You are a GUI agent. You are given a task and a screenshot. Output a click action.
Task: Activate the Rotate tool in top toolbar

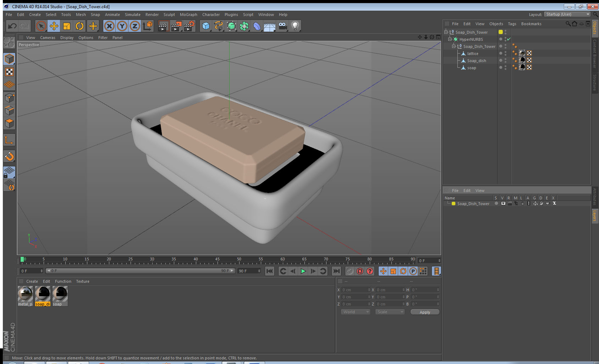pos(79,26)
